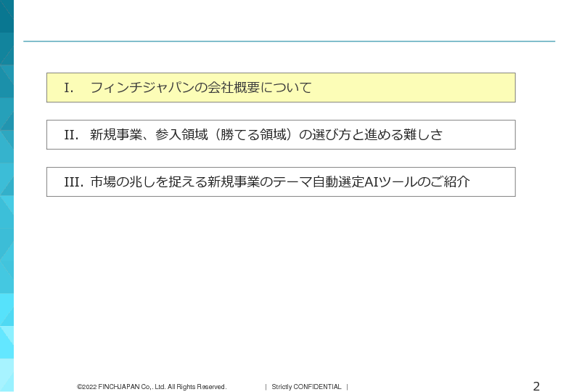The width and height of the screenshot is (566, 392).
Task: Click the Roman numeral "II." label
Action: (x=71, y=135)
